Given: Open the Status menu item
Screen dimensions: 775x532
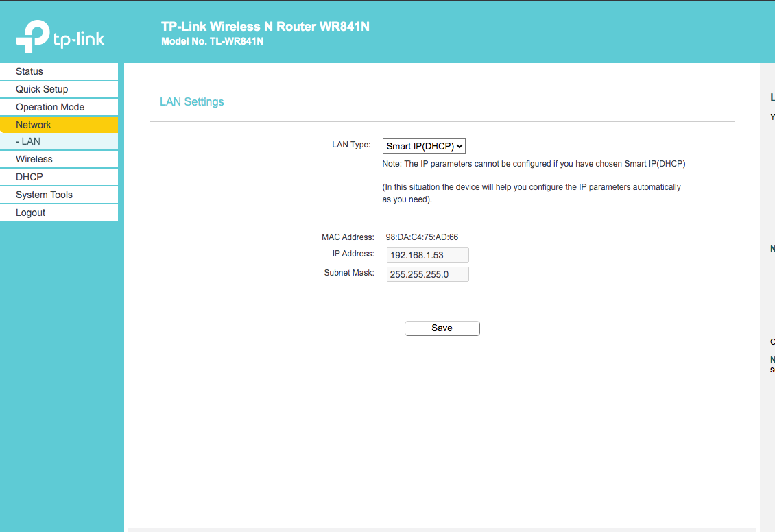Looking at the screenshot, I should pyautogui.click(x=59, y=71).
